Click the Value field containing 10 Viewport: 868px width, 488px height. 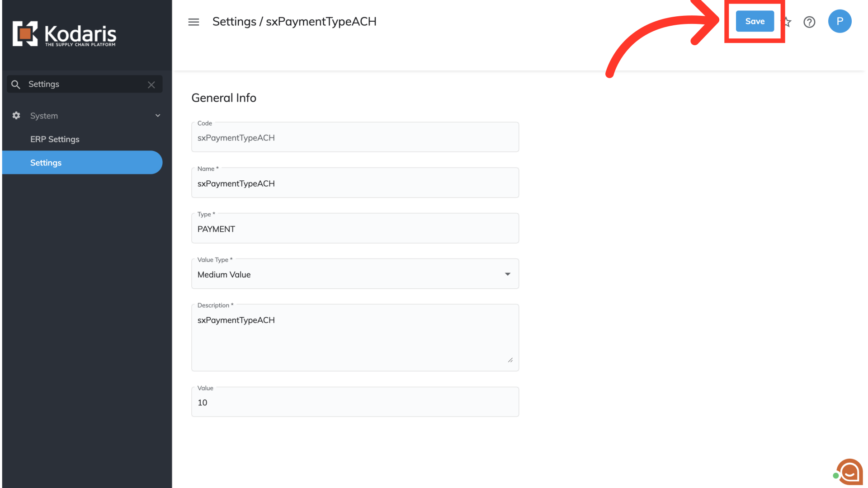click(355, 403)
